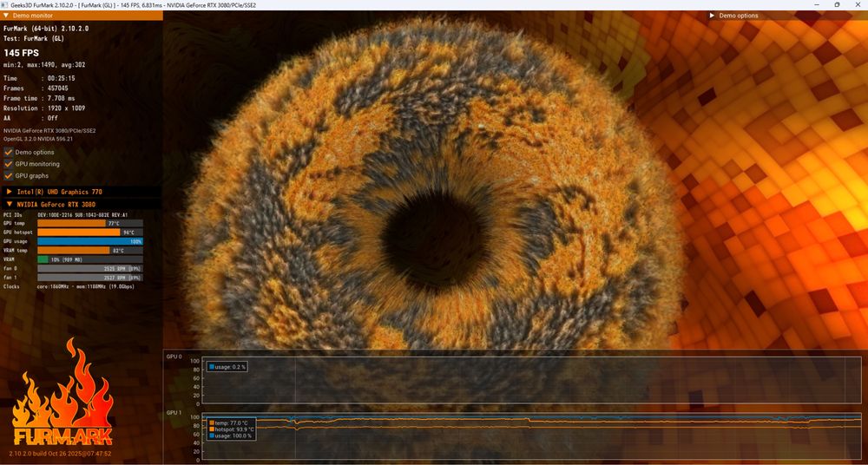The width and height of the screenshot is (868, 465).
Task: Click the GPU 1 graph lines area
Action: (x=531, y=436)
